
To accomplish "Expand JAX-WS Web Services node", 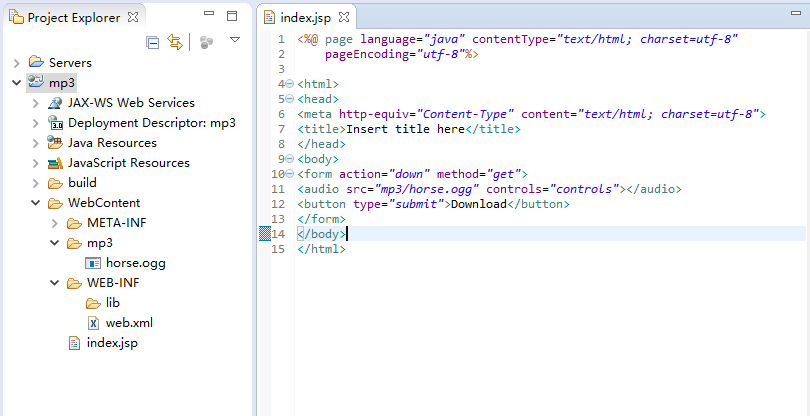I will tap(35, 103).
